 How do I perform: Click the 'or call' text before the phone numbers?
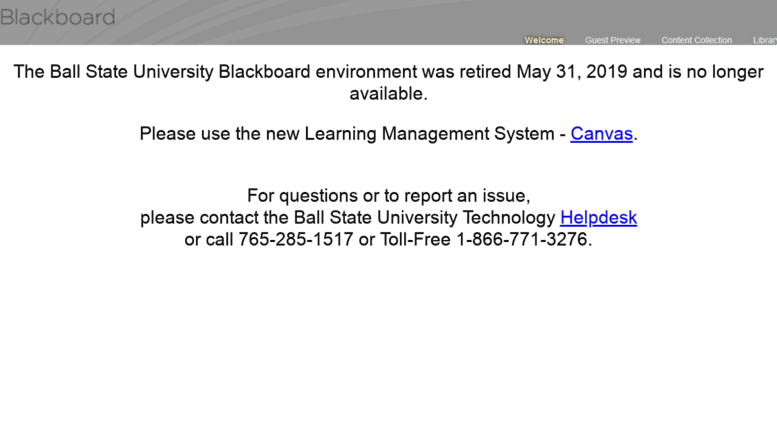point(209,240)
